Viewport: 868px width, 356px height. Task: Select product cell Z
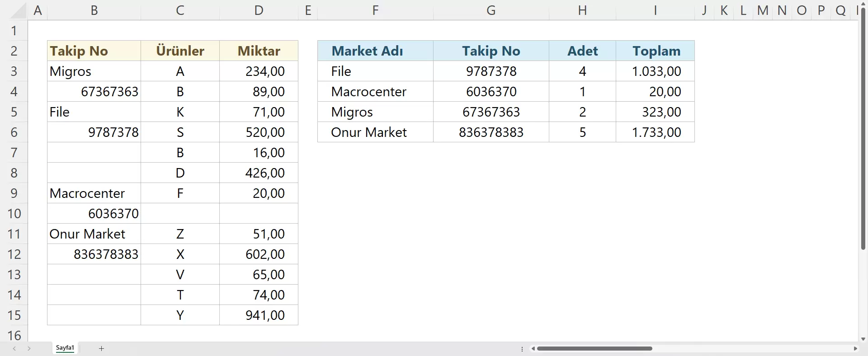(x=180, y=234)
